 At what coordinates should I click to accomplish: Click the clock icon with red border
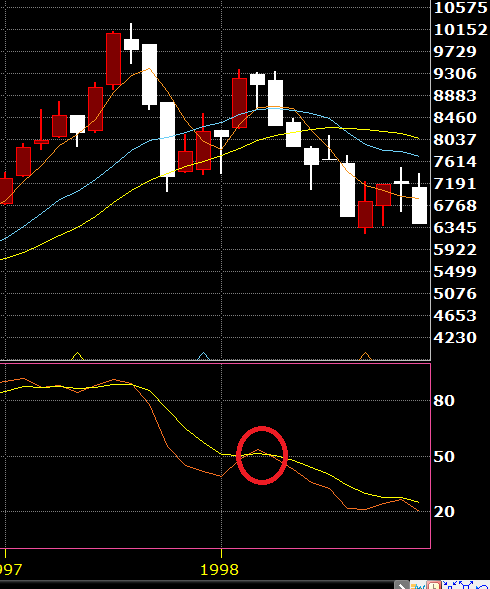[x=434, y=585]
